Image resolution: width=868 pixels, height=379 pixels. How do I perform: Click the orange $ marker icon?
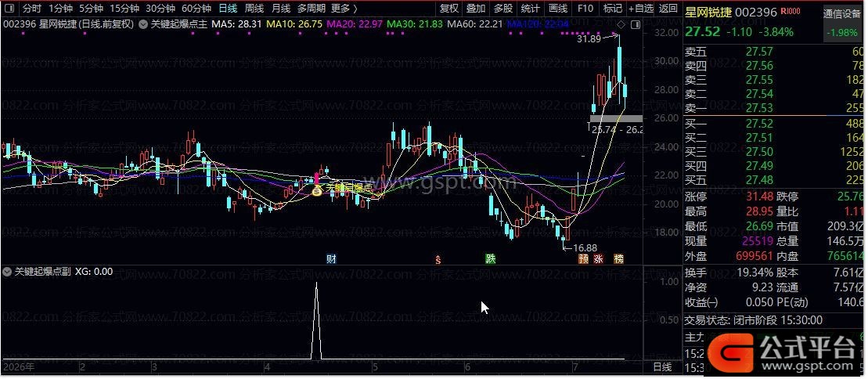point(438,259)
